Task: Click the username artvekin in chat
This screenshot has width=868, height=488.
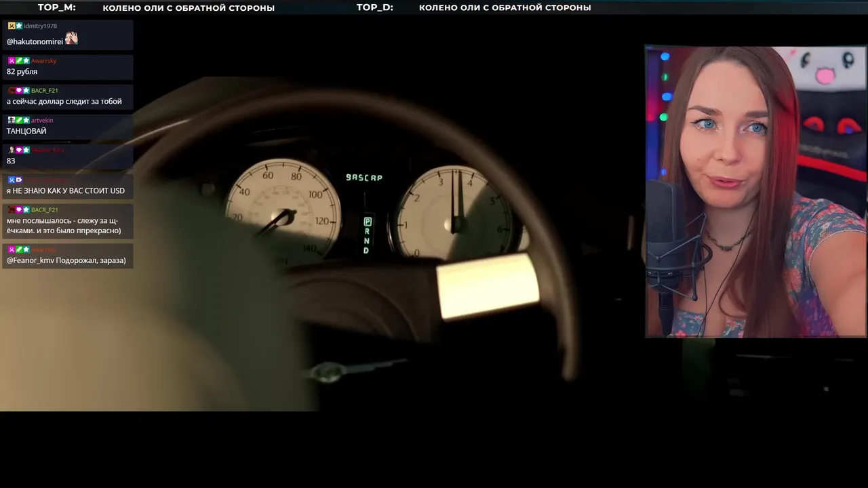Action: (42, 121)
